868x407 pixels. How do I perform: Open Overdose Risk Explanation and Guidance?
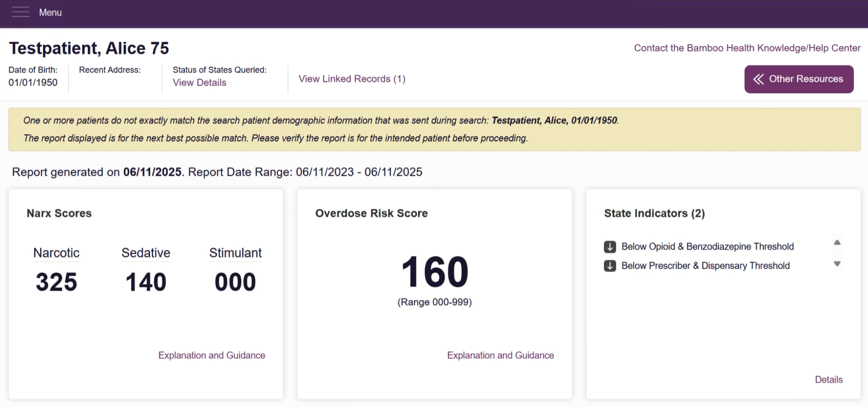[x=500, y=355]
